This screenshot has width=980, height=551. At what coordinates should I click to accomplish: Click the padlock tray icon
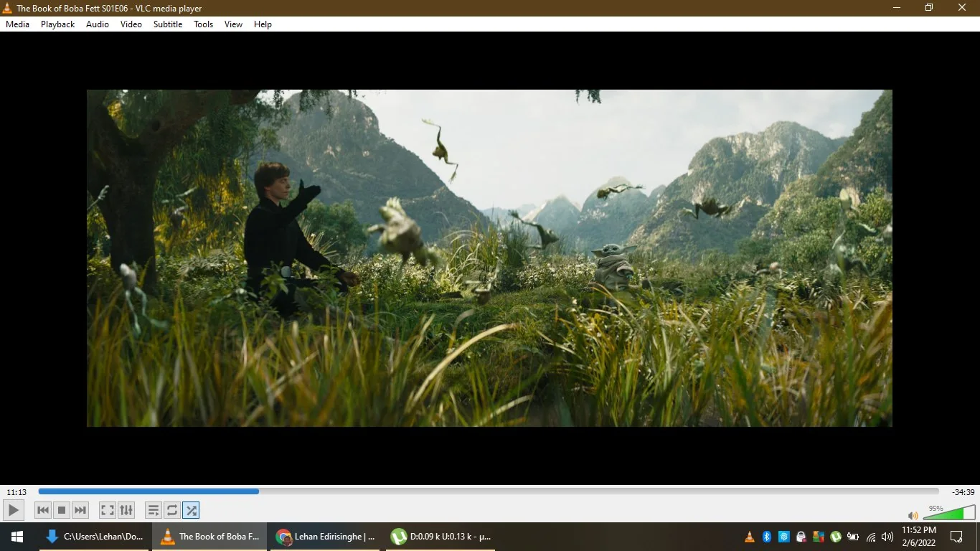pyautogui.click(x=801, y=537)
